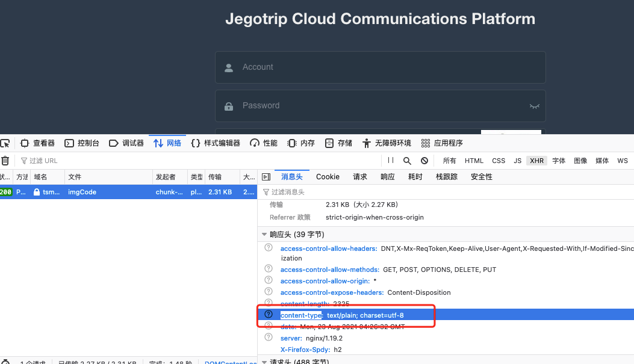Open help for access-control-allow-headers
Image resolution: width=634 pixels, height=364 pixels.
tap(269, 248)
